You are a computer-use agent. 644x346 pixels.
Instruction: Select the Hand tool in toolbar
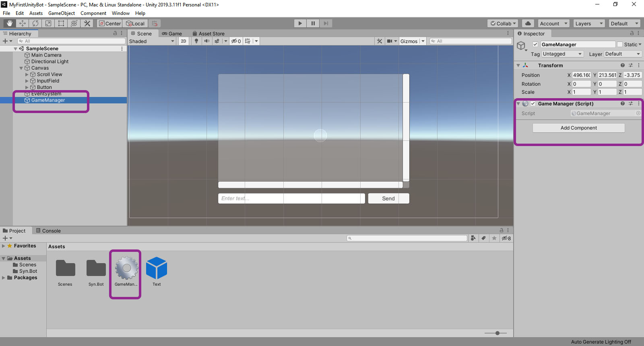tap(9, 23)
